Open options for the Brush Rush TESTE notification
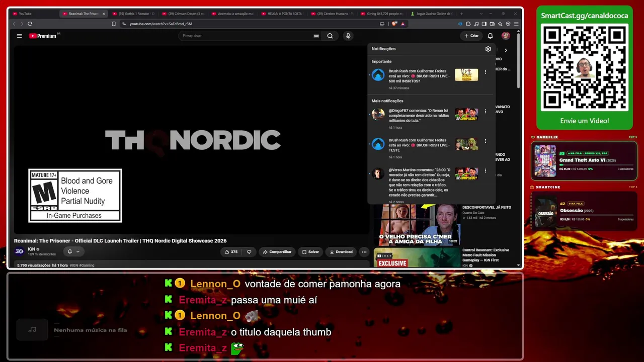 tap(485, 141)
